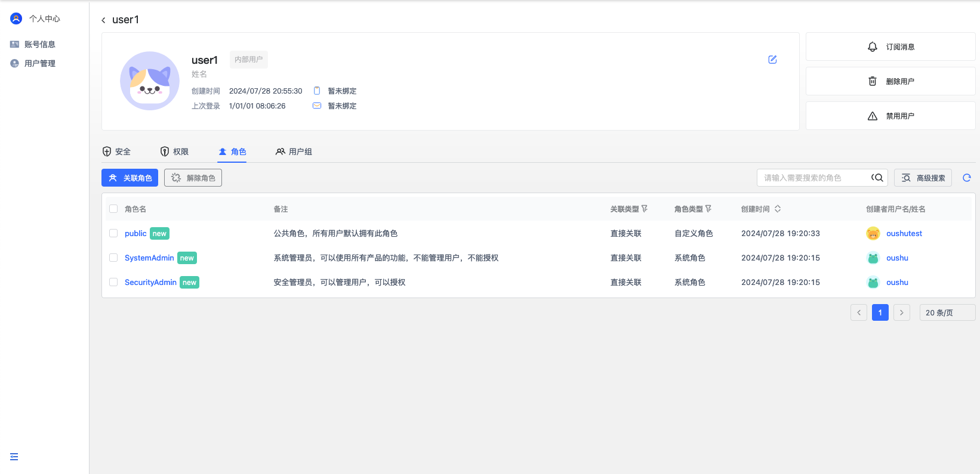Image resolution: width=980 pixels, height=474 pixels.
Task: Click the edit pencil icon on user card
Action: click(x=772, y=60)
